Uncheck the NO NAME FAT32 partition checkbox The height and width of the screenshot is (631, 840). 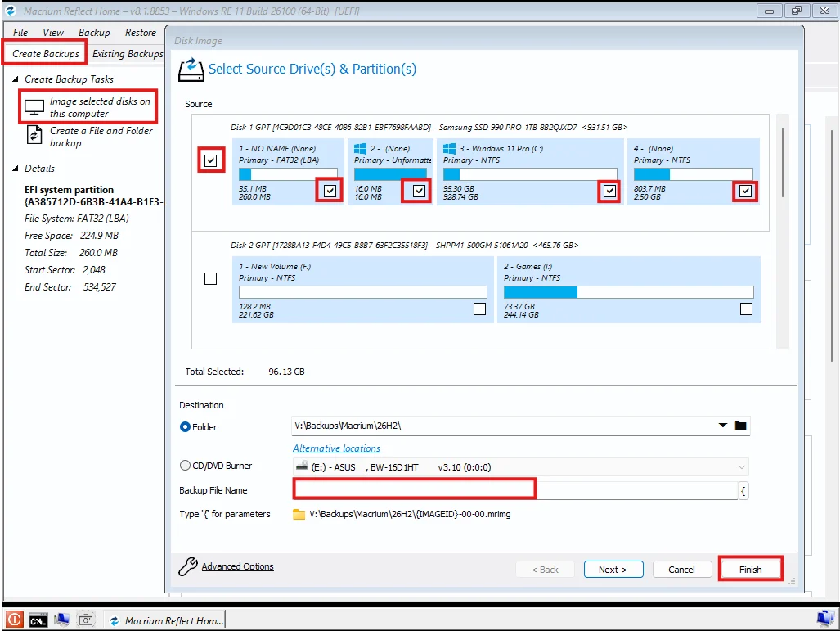tap(330, 191)
